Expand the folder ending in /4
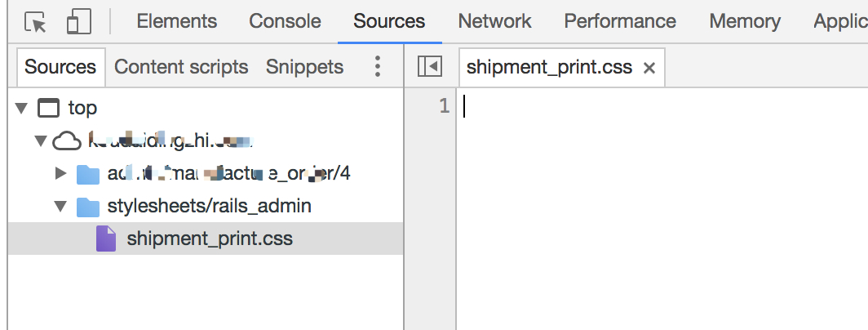868x330 pixels. tap(61, 174)
